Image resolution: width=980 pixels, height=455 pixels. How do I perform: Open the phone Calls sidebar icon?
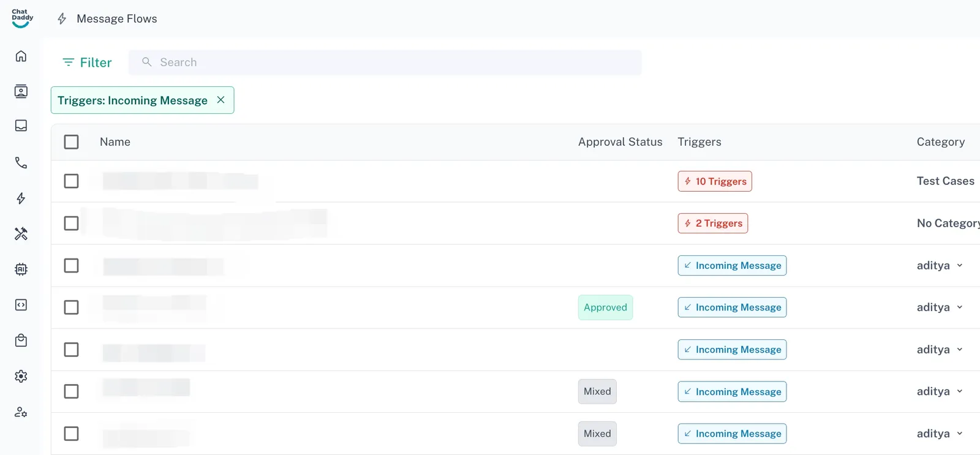tap(21, 162)
